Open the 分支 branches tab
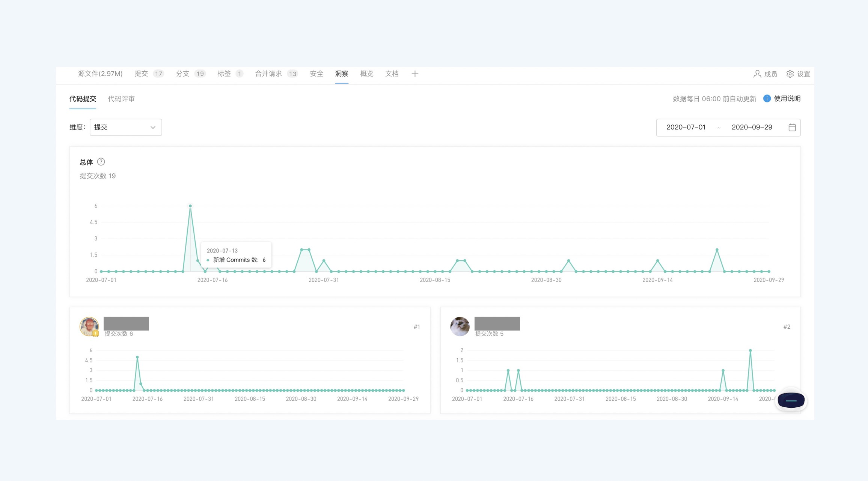The height and width of the screenshot is (481, 868). click(x=183, y=74)
